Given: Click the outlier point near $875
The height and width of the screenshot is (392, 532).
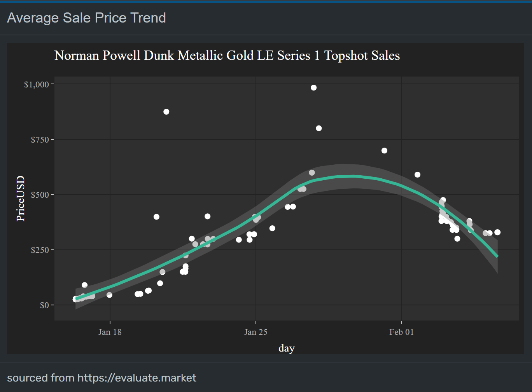Looking at the screenshot, I should tap(166, 112).
